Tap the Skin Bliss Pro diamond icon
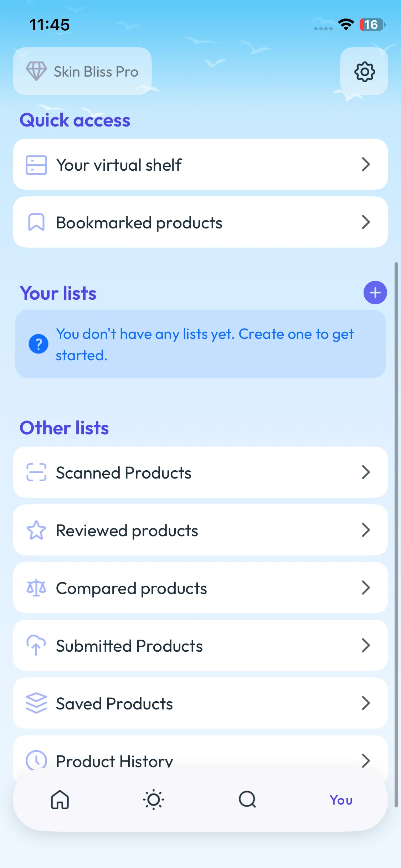Image resolution: width=401 pixels, height=868 pixels. [x=36, y=71]
